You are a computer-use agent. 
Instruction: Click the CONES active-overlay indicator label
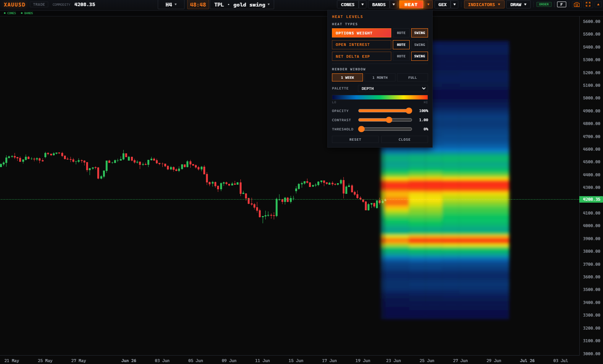pyautogui.click(x=10, y=13)
